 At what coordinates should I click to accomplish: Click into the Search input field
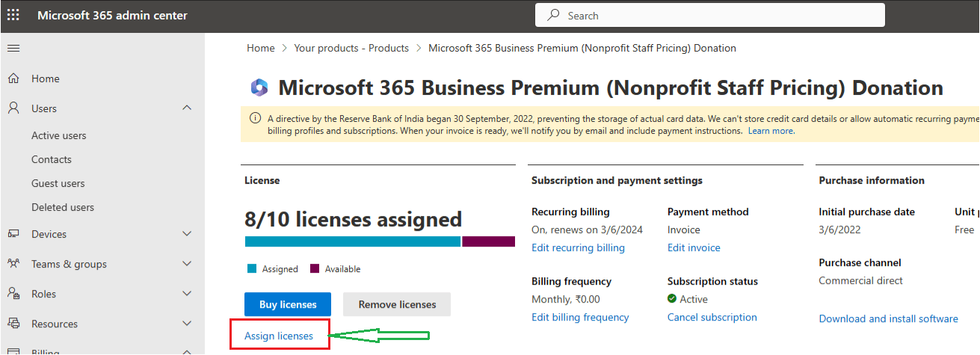[x=710, y=15]
